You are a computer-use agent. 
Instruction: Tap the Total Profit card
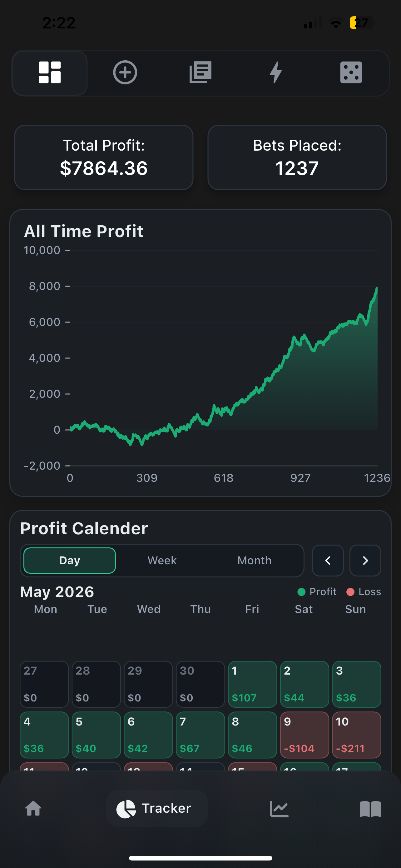point(104,157)
